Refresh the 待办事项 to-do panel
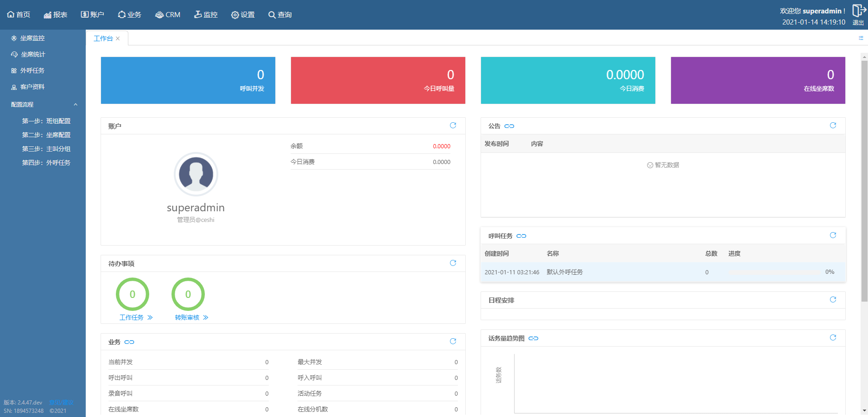 (x=453, y=263)
